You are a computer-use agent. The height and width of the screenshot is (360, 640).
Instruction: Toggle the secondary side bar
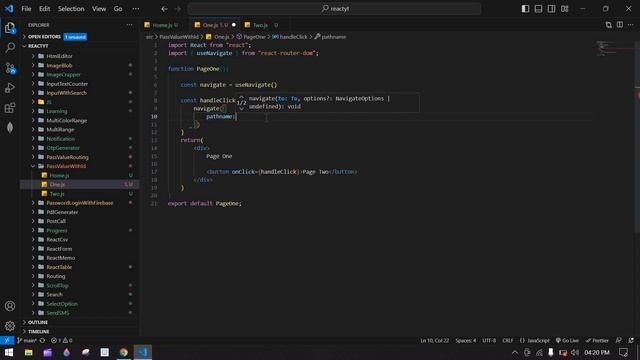click(x=551, y=9)
